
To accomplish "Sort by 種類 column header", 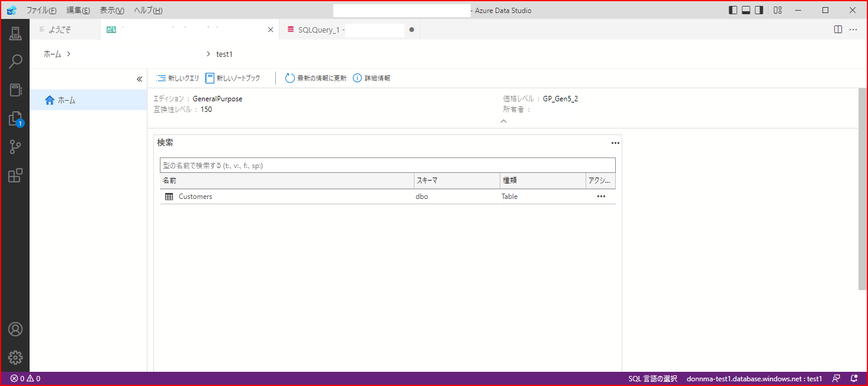I will [543, 181].
